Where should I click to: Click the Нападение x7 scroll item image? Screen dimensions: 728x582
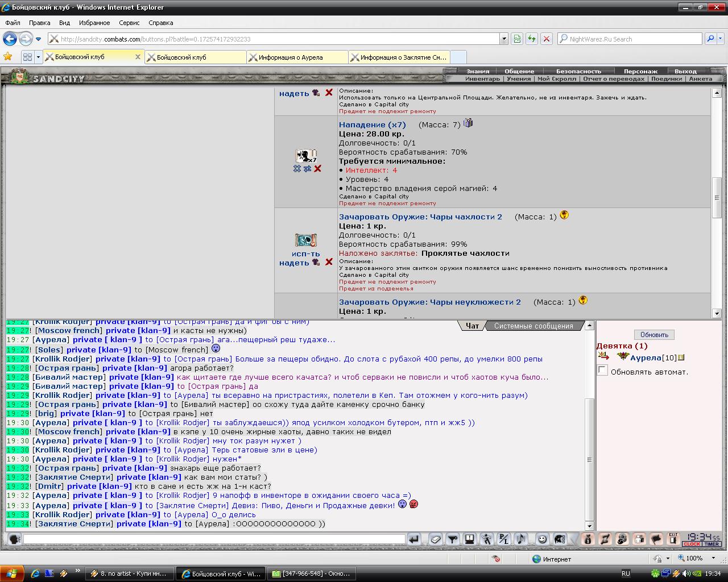(x=306, y=156)
